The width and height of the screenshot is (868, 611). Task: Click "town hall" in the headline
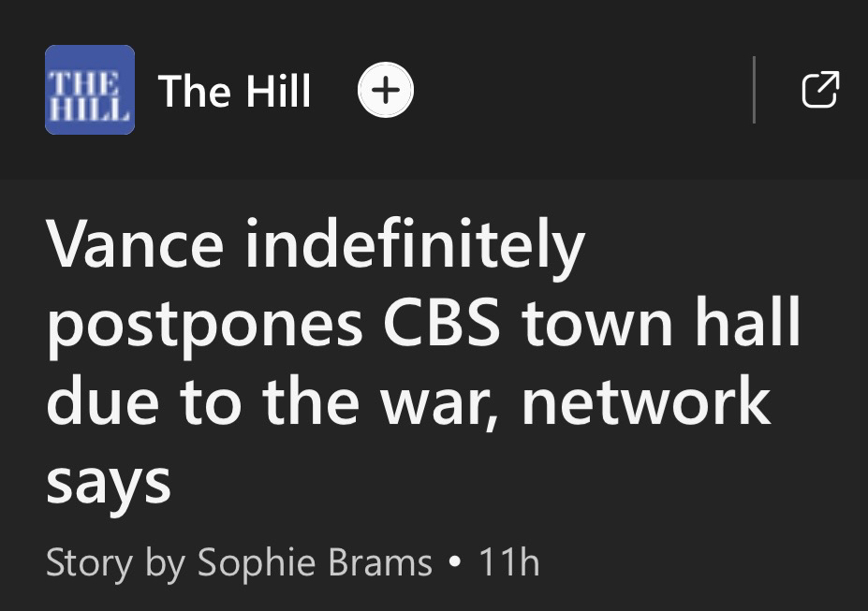662,324
